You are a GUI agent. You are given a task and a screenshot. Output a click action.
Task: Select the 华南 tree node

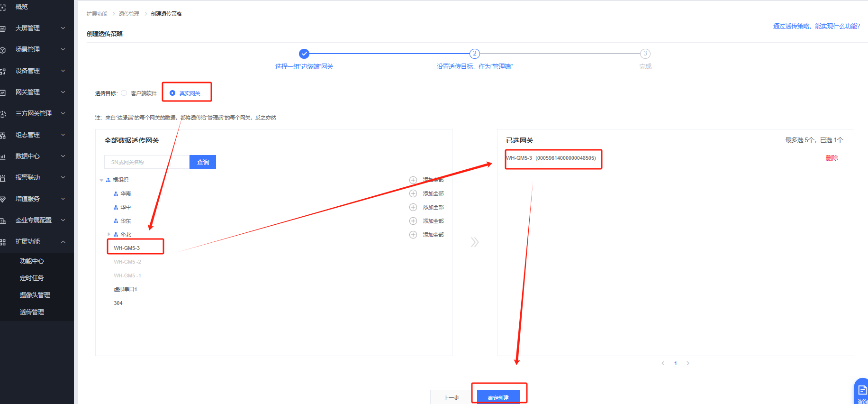click(126, 193)
